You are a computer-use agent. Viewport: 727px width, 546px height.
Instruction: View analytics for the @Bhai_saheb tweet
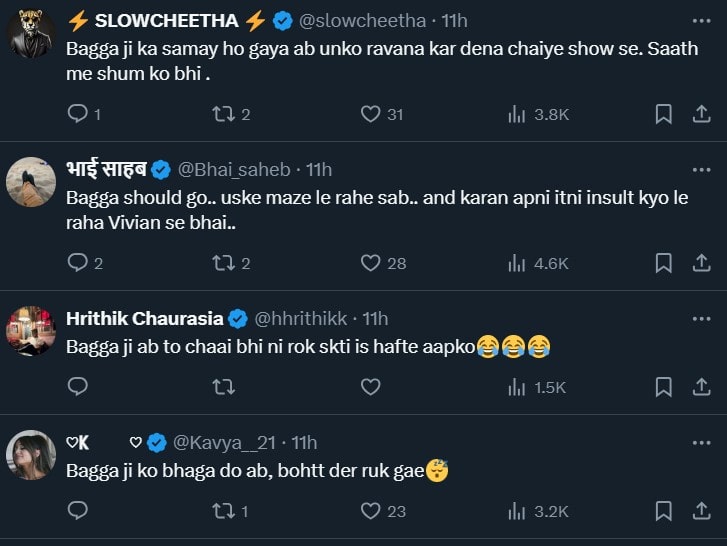pos(517,263)
